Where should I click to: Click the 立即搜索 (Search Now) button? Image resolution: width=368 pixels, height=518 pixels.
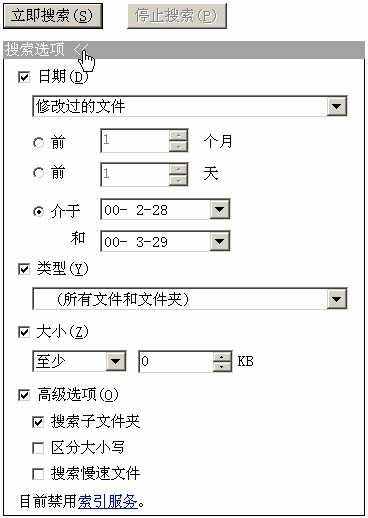tap(53, 16)
